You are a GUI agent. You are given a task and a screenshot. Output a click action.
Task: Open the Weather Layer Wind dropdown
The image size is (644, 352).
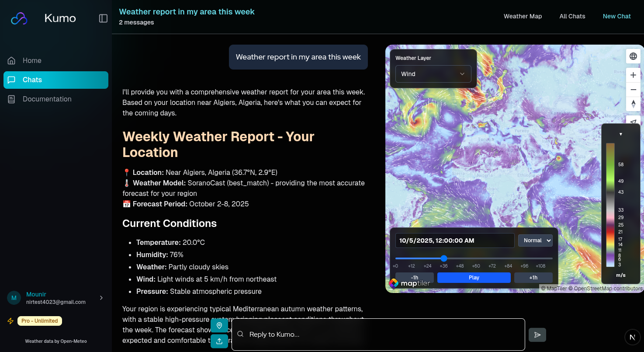click(433, 74)
